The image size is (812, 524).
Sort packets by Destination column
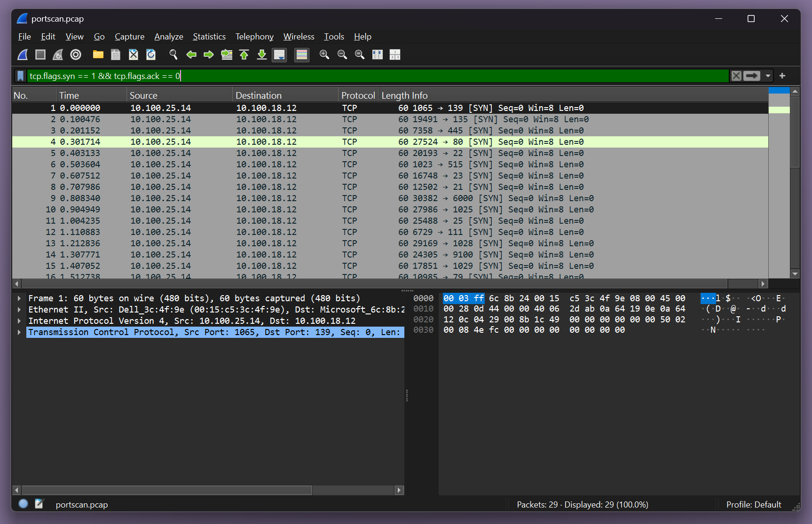[x=286, y=95]
